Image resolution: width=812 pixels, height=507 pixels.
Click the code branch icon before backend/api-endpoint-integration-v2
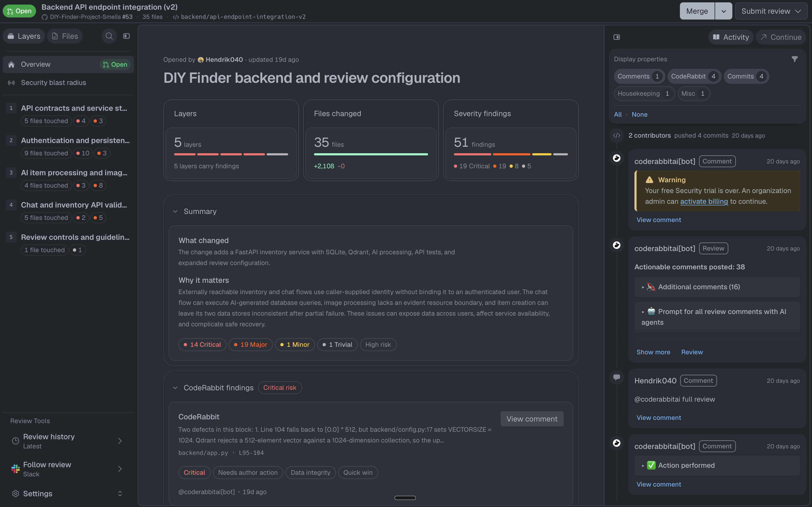[176, 17]
